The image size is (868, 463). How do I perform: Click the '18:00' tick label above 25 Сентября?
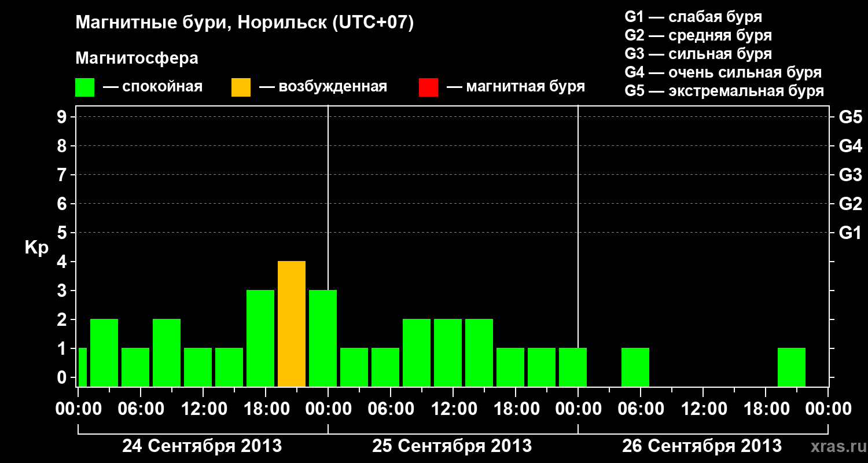(516, 409)
